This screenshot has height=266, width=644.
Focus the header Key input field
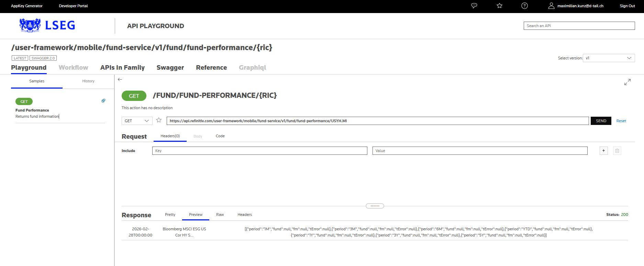coord(260,151)
